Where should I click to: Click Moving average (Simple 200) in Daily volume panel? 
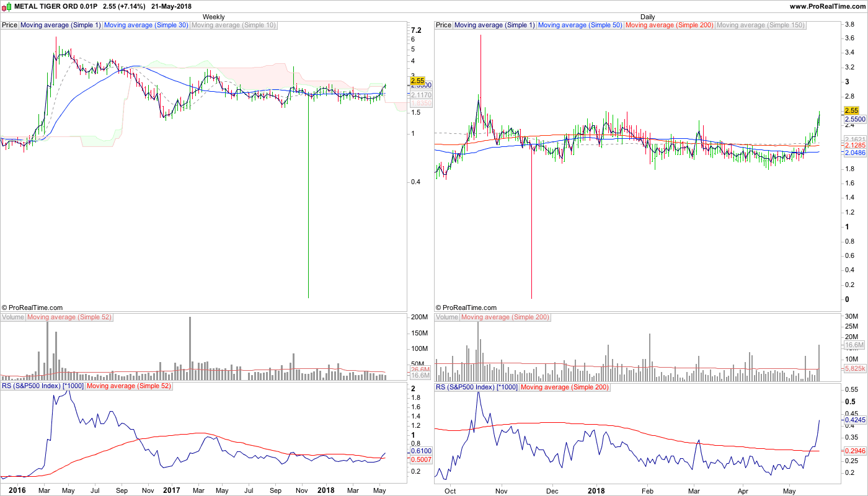505,317
